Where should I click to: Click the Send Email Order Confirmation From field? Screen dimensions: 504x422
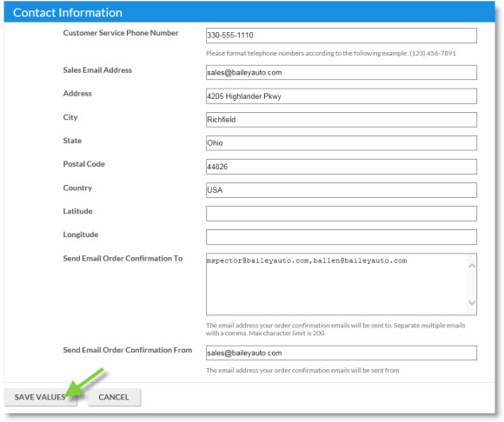[341, 353]
